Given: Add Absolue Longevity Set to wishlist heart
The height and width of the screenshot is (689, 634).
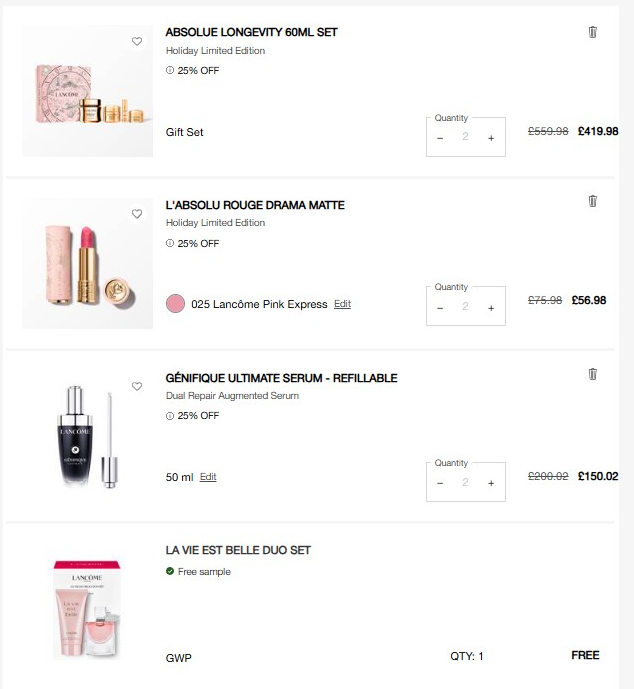Looking at the screenshot, I should click(x=137, y=41).
